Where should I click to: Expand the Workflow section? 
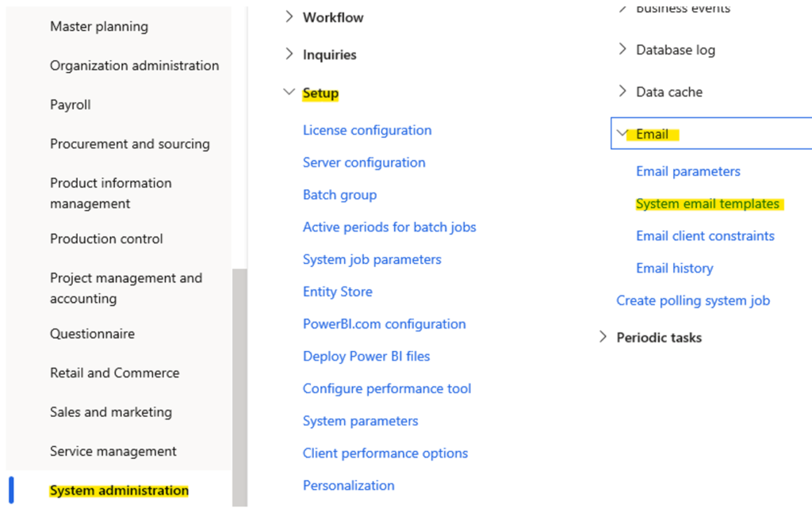[331, 17]
